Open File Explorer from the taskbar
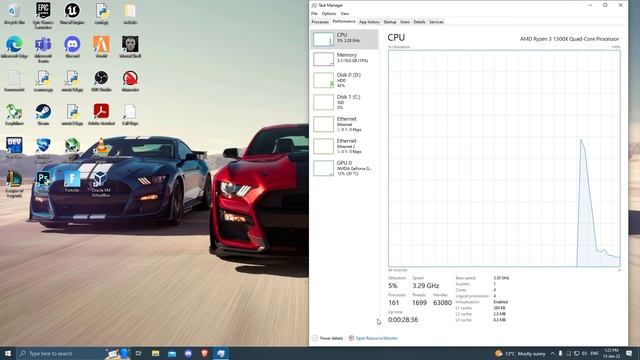 [156, 353]
